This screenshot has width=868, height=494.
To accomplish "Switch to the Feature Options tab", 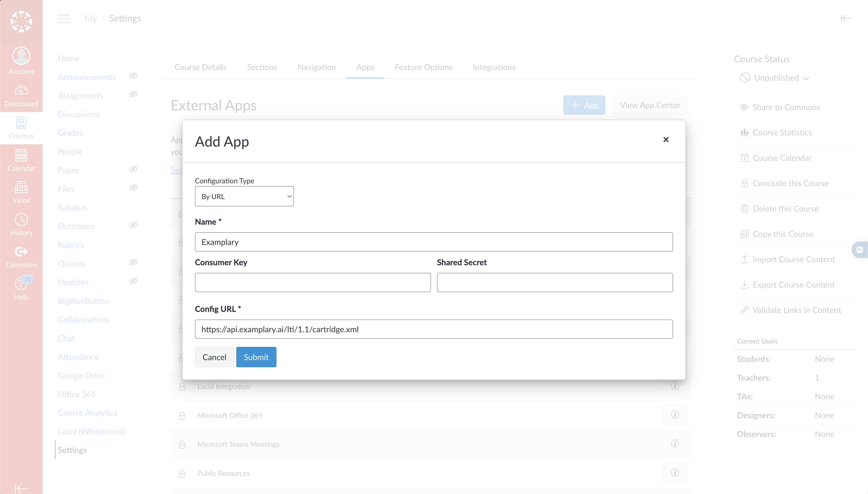I will pos(423,67).
